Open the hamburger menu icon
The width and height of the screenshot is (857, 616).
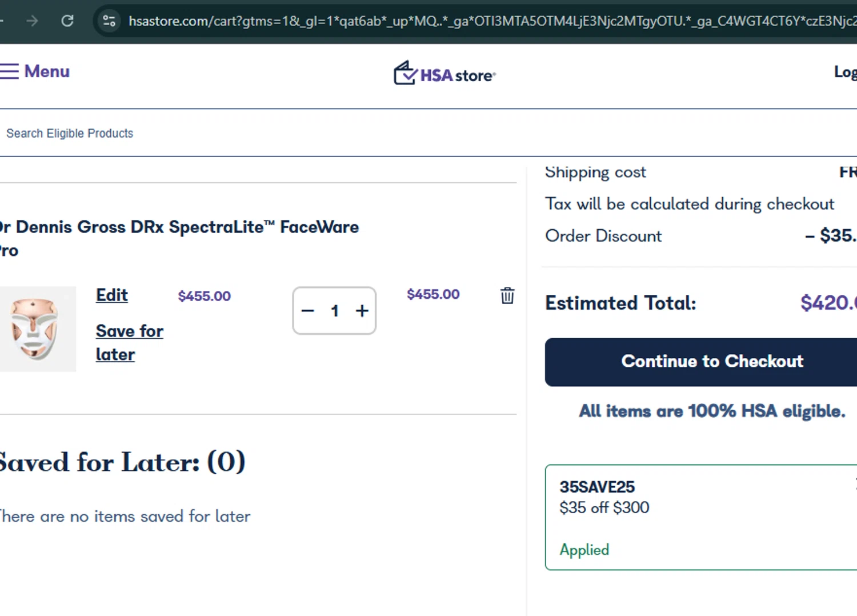coord(9,71)
